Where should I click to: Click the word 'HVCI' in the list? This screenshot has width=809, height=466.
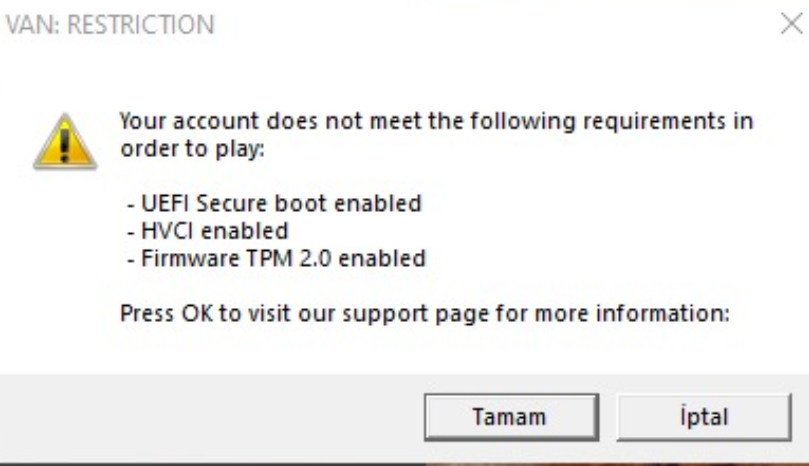[156, 231]
